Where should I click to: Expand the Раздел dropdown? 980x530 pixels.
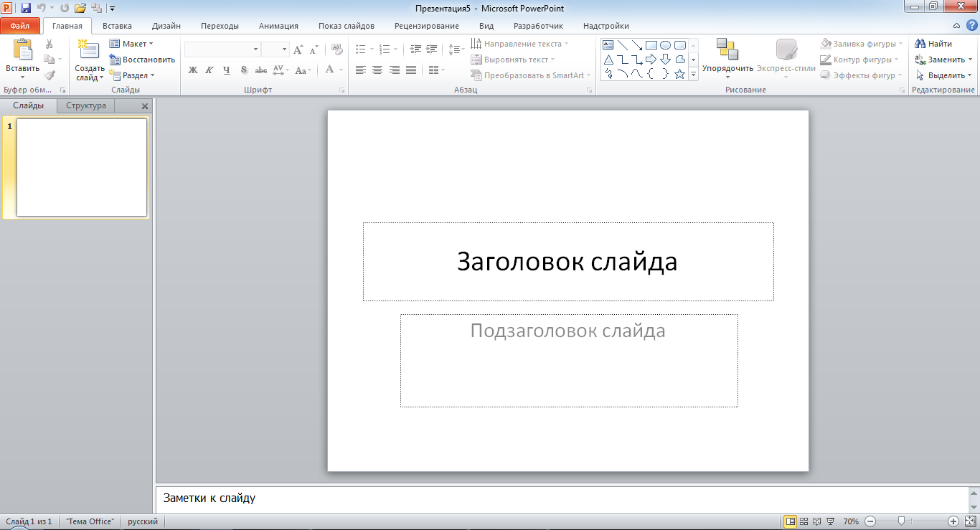click(x=133, y=75)
